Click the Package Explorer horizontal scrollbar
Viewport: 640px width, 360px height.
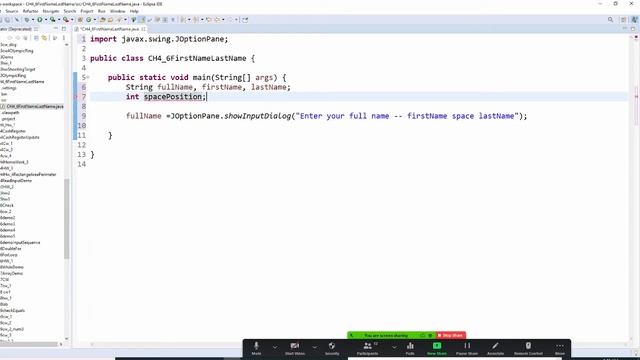pos(29,344)
